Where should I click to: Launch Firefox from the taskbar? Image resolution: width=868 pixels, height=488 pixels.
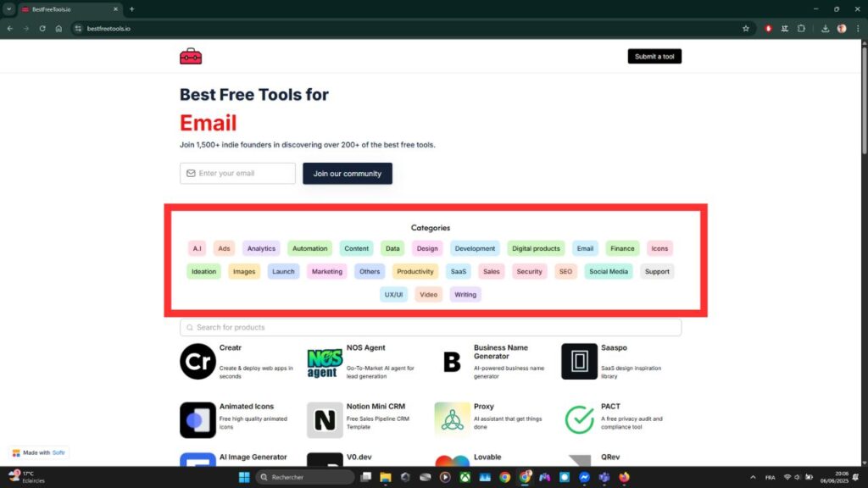pyautogui.click(x=624, y=477)
